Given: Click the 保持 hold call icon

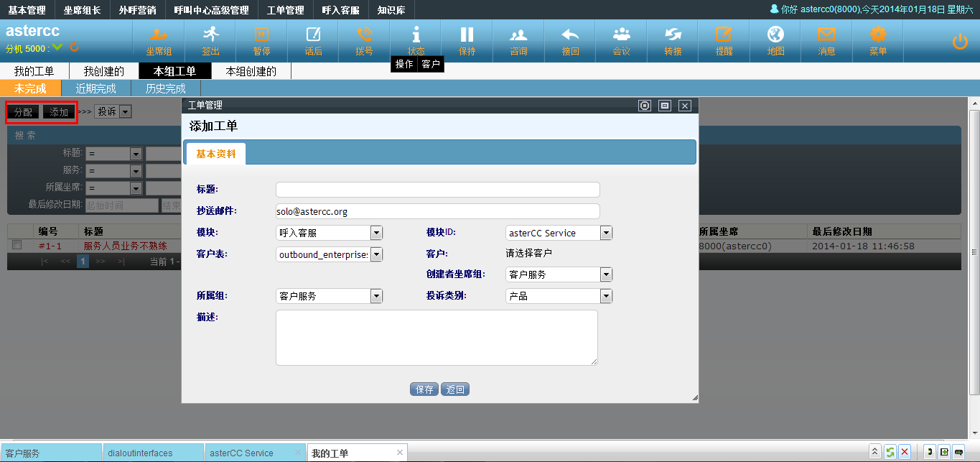Looking at the screenshot, I should click(x=467, y=40).
